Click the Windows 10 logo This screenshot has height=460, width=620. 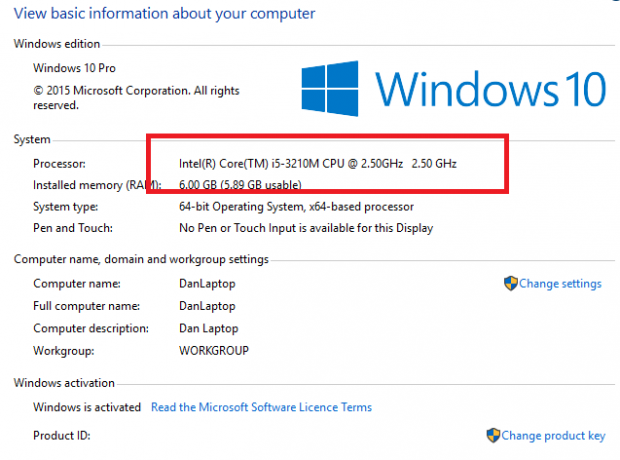(x=453, y=88)
